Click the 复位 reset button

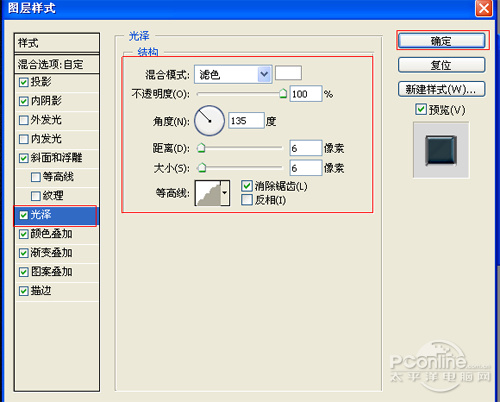(442, 65)
